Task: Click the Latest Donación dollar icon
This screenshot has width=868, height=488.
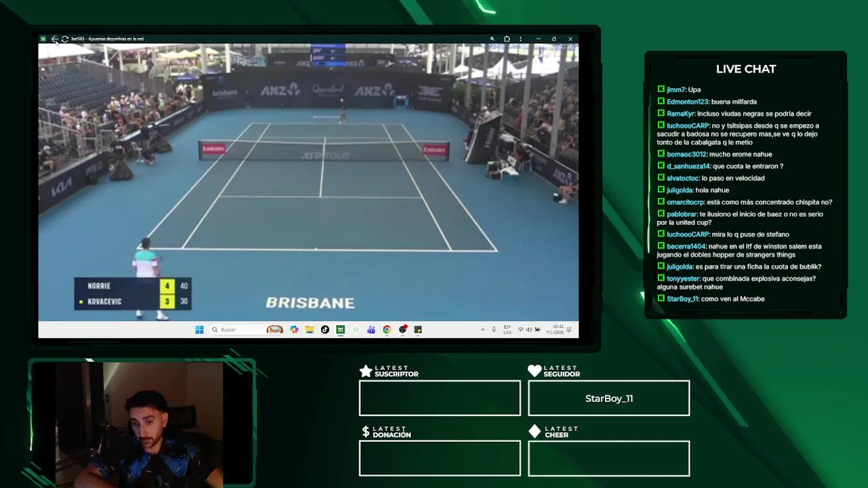Action: (x=366, y=432)
